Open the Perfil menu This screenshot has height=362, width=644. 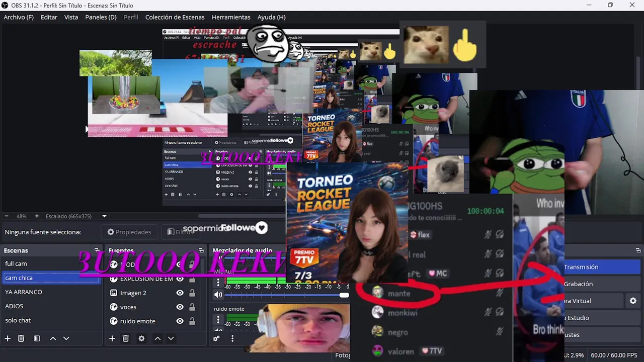tap(131, 17)
